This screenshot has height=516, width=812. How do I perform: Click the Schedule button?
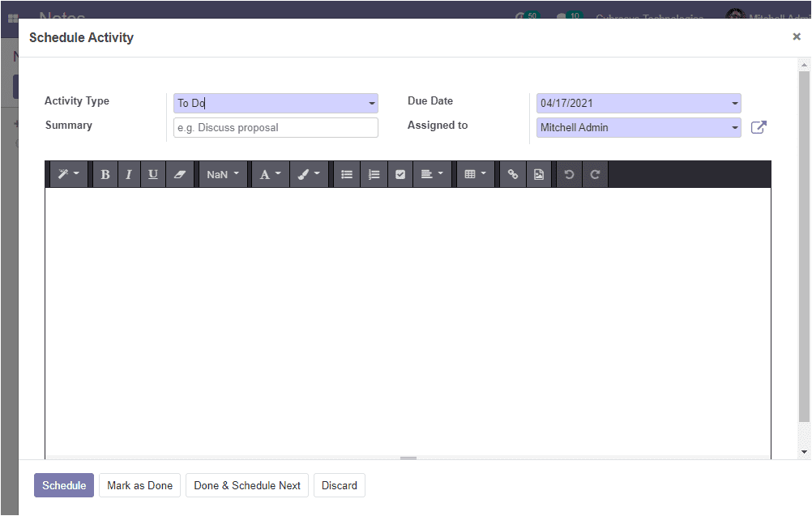[x=64, y=485]
